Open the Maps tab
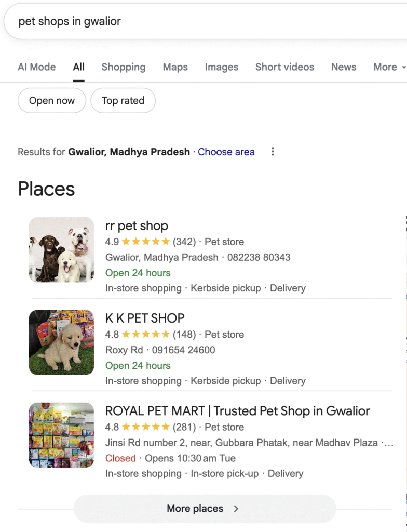Viewport: 407px width, 532px height. click(x=175, y=67)
